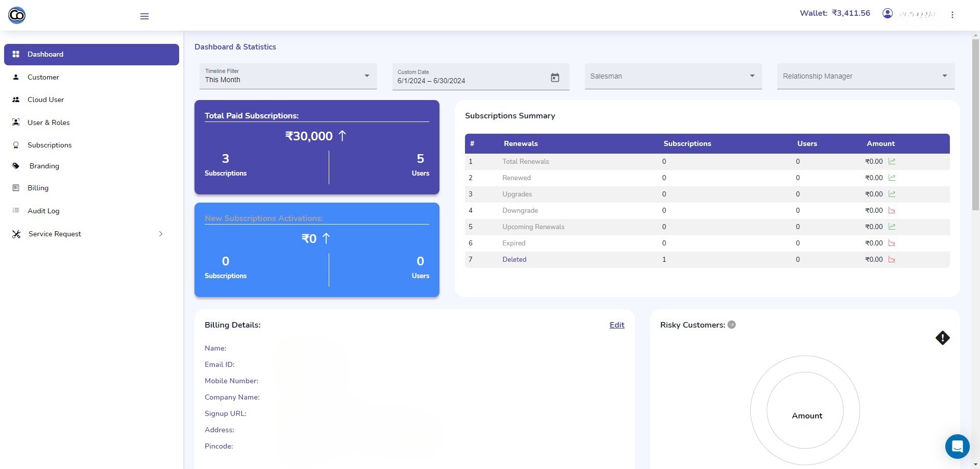Click the Edit link in Billing Details
This screenshot has height=469, width=980.
tap(617, 325)
